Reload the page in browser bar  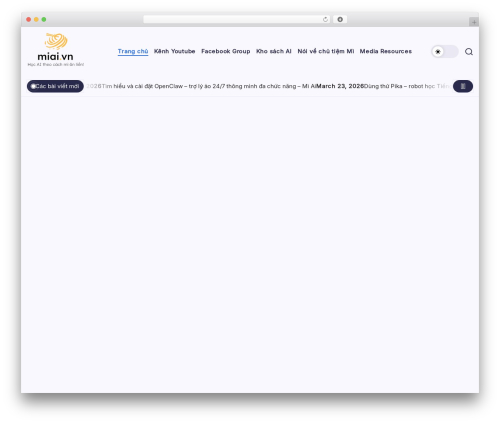(325, 19)
